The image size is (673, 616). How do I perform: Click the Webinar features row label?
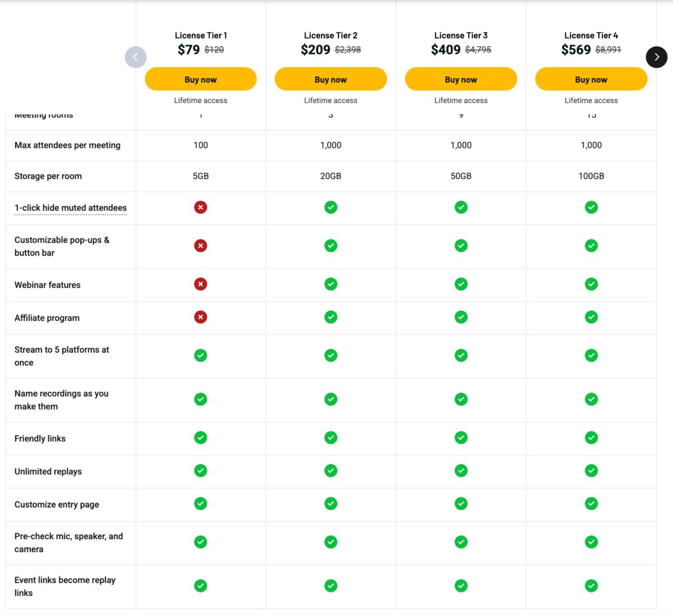click(48, 285)
